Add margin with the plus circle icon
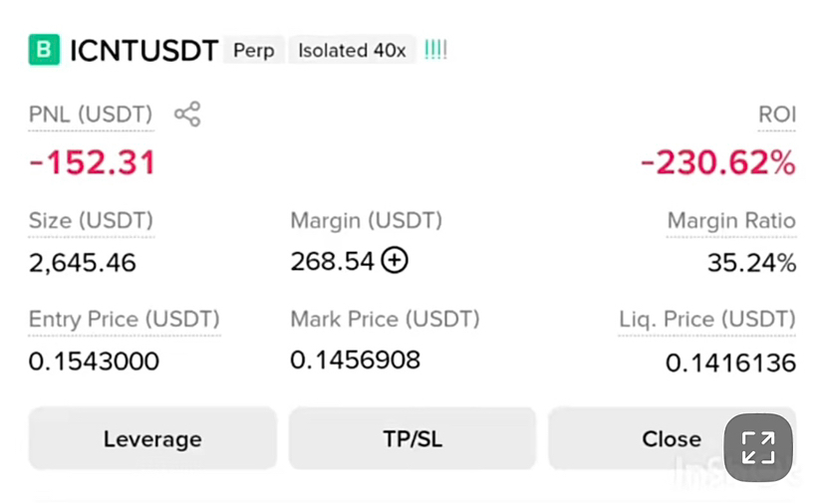Viewport: 825px width, 504px height. 395,260
